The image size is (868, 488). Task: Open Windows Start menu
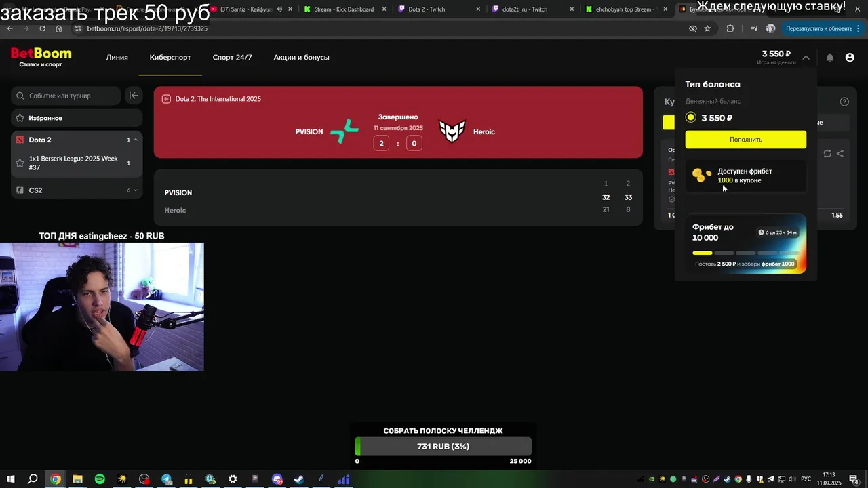tap(10, 479)
